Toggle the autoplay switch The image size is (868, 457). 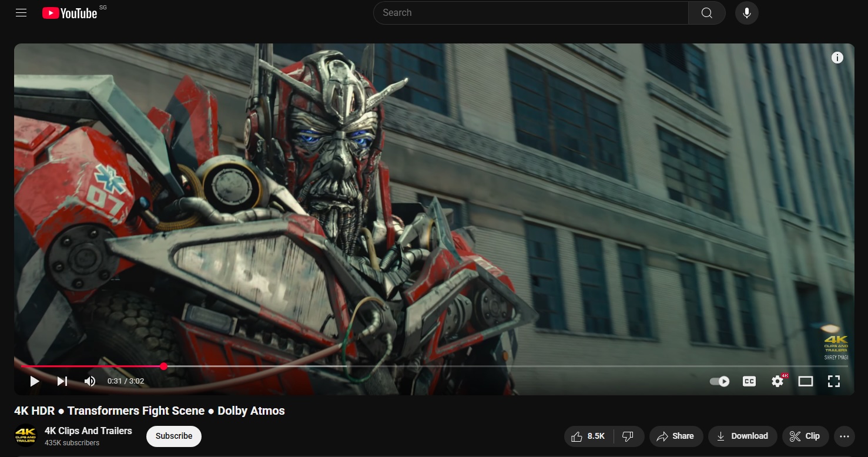coord(720,381)
